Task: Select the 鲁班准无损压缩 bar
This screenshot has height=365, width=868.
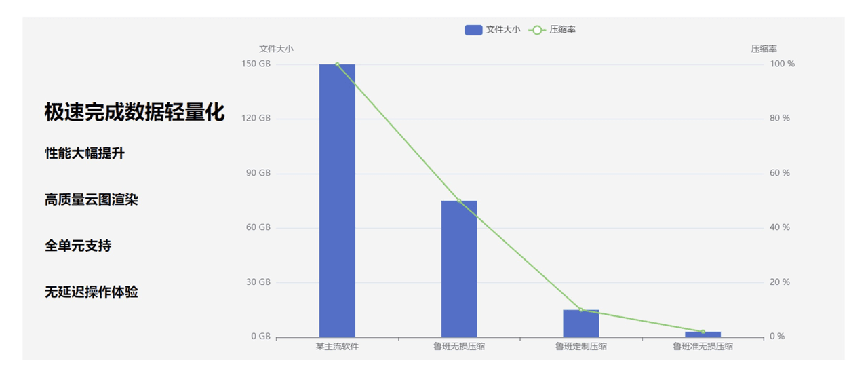Action: click(x=703, y=334)
